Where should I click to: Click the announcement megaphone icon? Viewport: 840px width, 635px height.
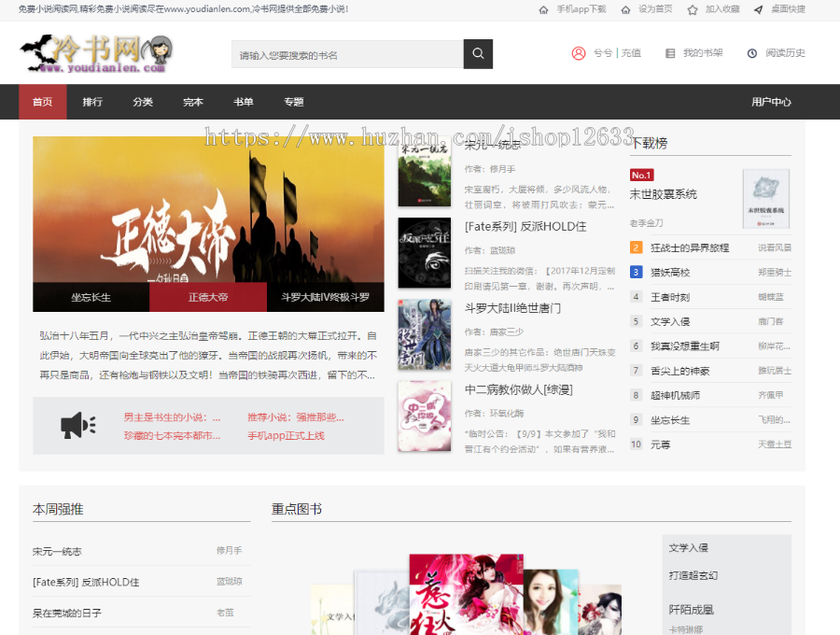pos(77,425)
